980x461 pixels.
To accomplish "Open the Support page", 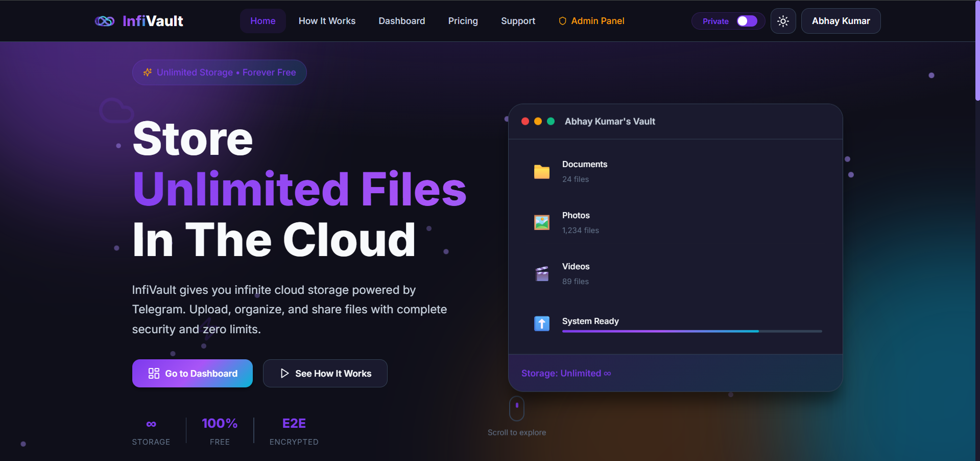I will coord(518,21).
